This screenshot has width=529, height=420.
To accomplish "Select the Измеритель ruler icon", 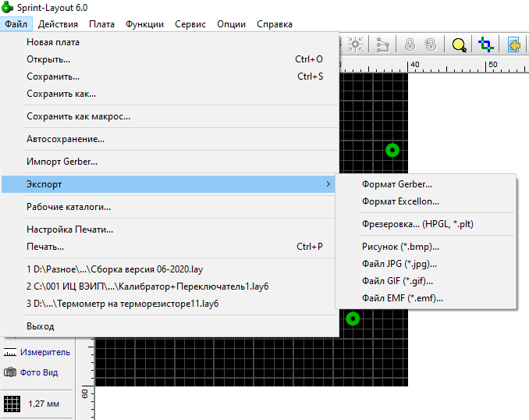I will 10,352.
